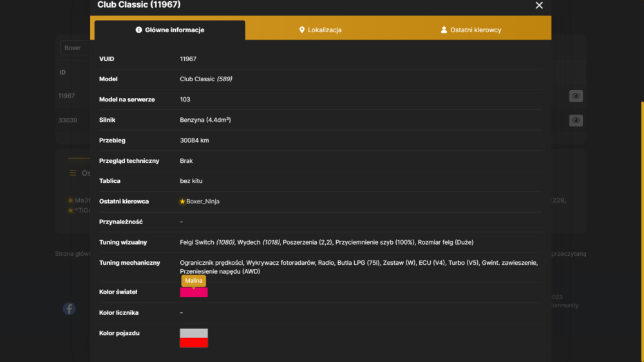Select the gray vehicle color swatch

[194, 333]
